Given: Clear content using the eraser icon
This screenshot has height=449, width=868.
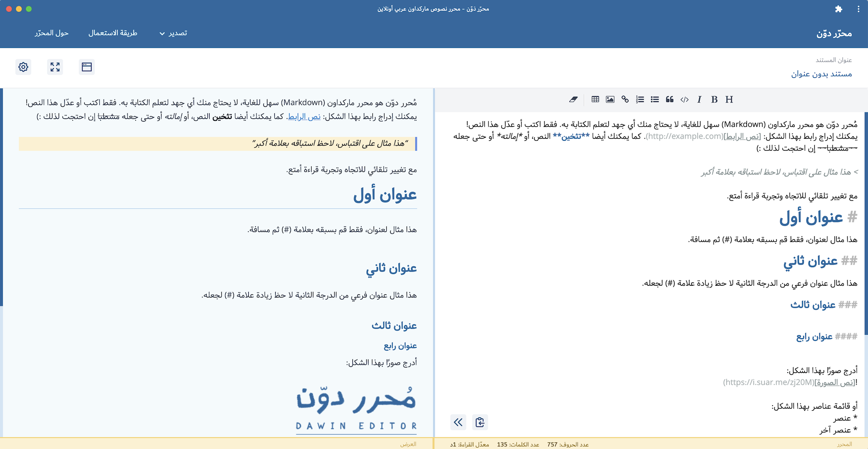Looking at the screenshot, I should point(573,99).
